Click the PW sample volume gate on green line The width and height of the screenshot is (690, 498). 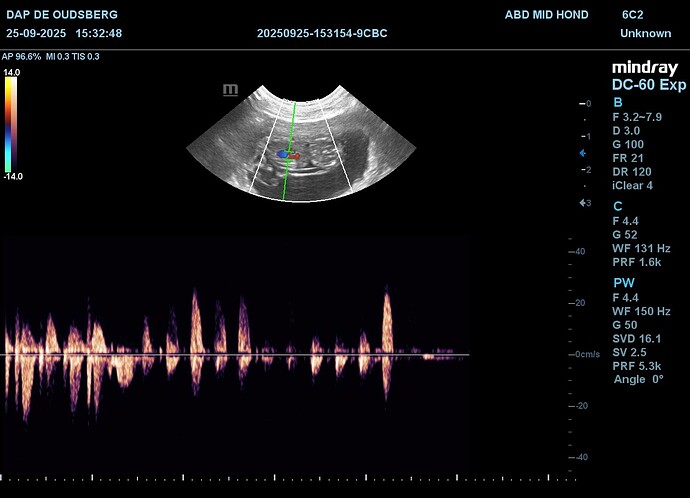(x=289, y=156)
